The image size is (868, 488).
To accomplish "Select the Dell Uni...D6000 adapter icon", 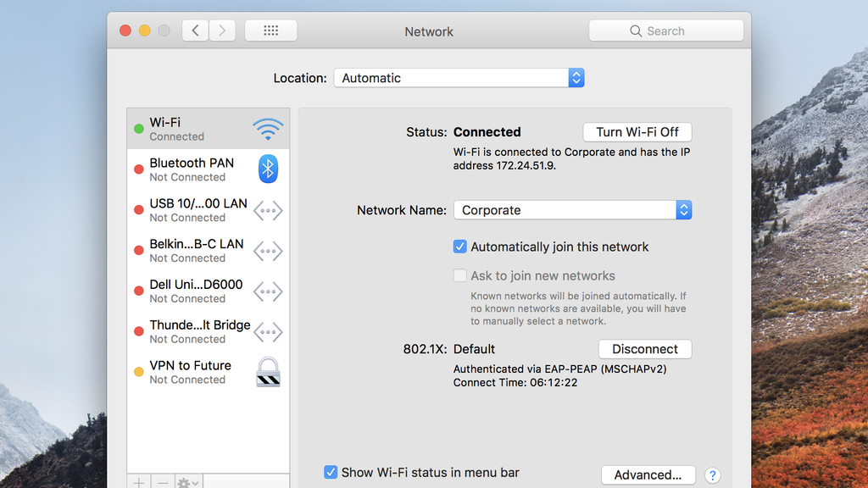I will pyautogui.click(x=267, y=291).
